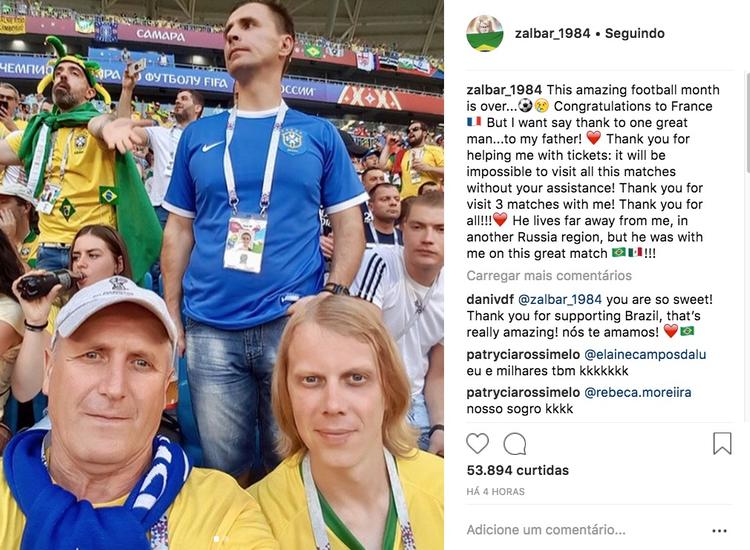
Task: Open the @rebeca.moreiira mention
Action: [x=638, y=393]
